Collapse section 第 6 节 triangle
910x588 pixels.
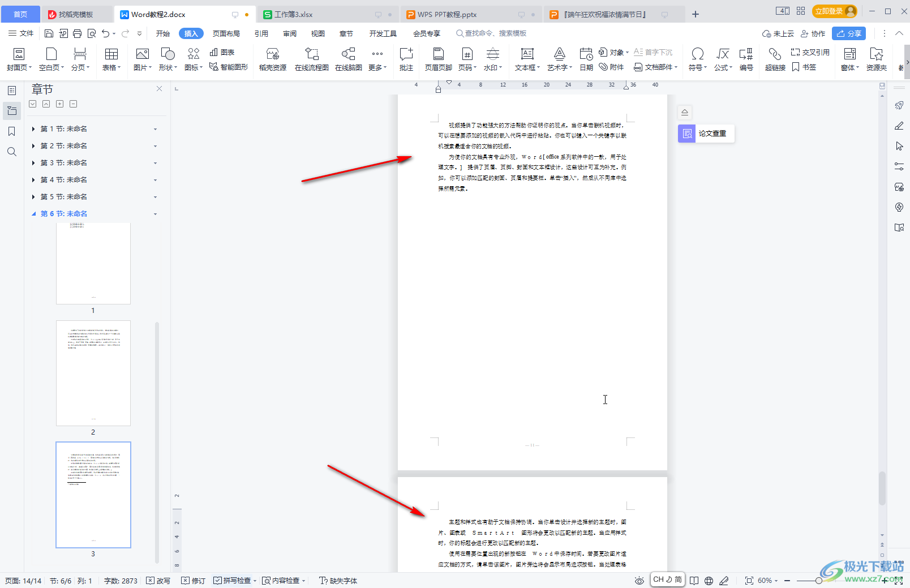33,214
